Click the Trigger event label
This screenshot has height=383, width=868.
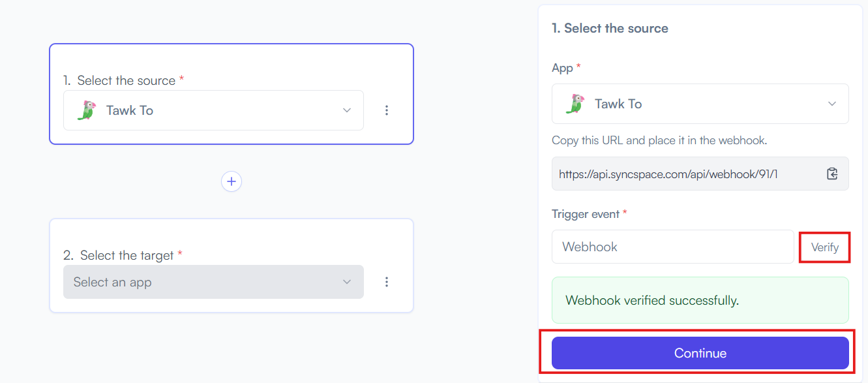[590, 213]
